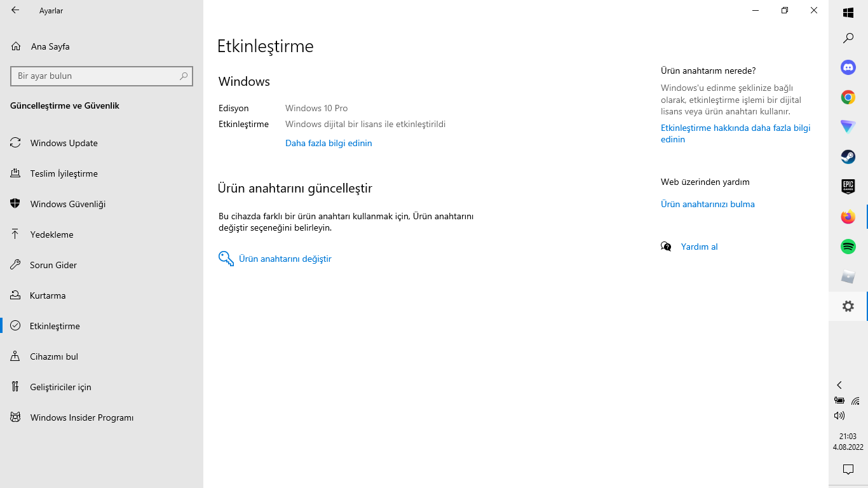Screen dimensions: 868x488
Task: Click the 'Windows 10 Pro' edition text
Action: point(316,108)
